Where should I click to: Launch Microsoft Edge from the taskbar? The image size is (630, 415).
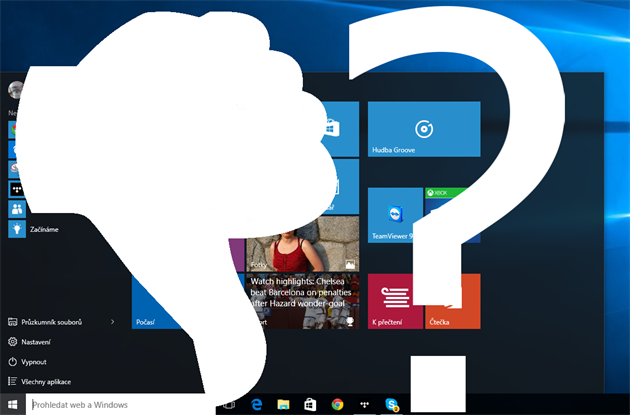pyautogui.click(x=256, y=405)
